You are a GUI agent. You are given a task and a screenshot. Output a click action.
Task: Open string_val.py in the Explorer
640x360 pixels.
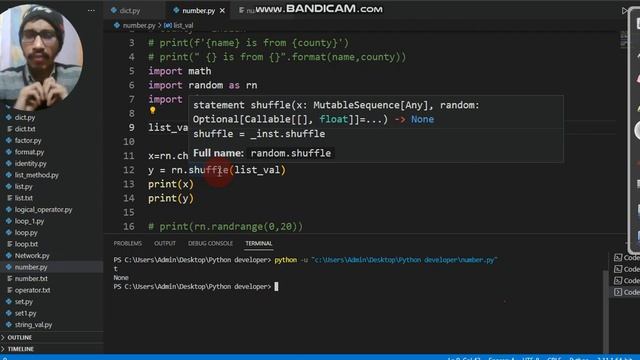tap(33, 325)
